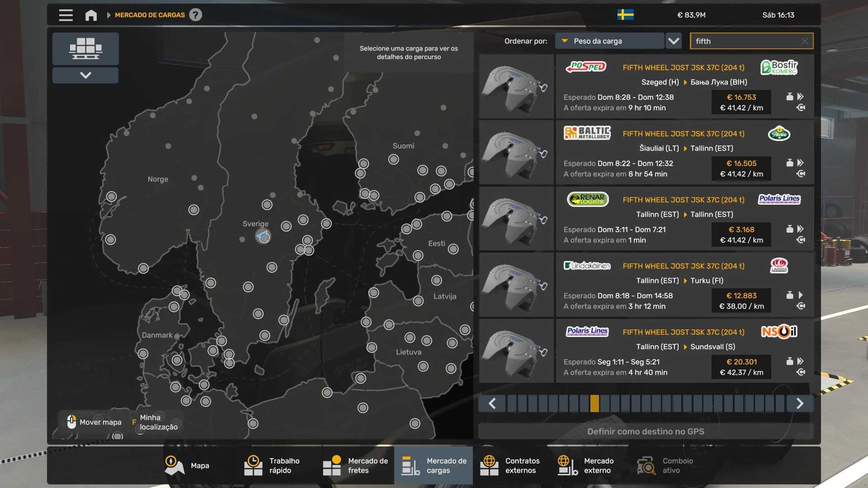Open the 'Peso da carga' sort dropdown
Screen dimensions: 868x488
pyautogui.click(x=609, y=41)
